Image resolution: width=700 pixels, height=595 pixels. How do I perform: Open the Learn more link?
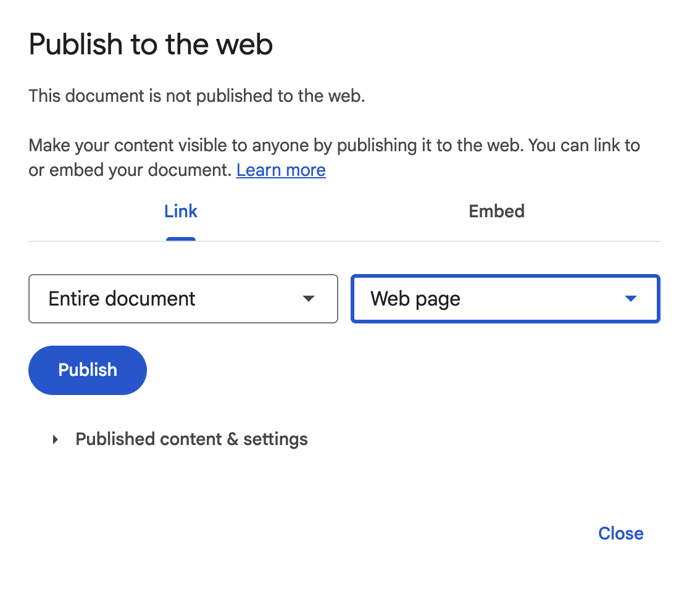coord(281,170)
